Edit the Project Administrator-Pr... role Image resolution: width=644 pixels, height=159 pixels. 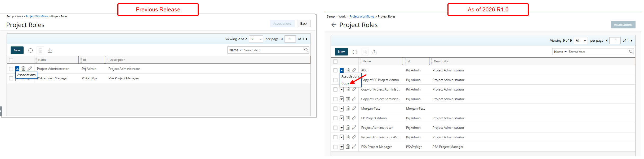tap(354, 137)
